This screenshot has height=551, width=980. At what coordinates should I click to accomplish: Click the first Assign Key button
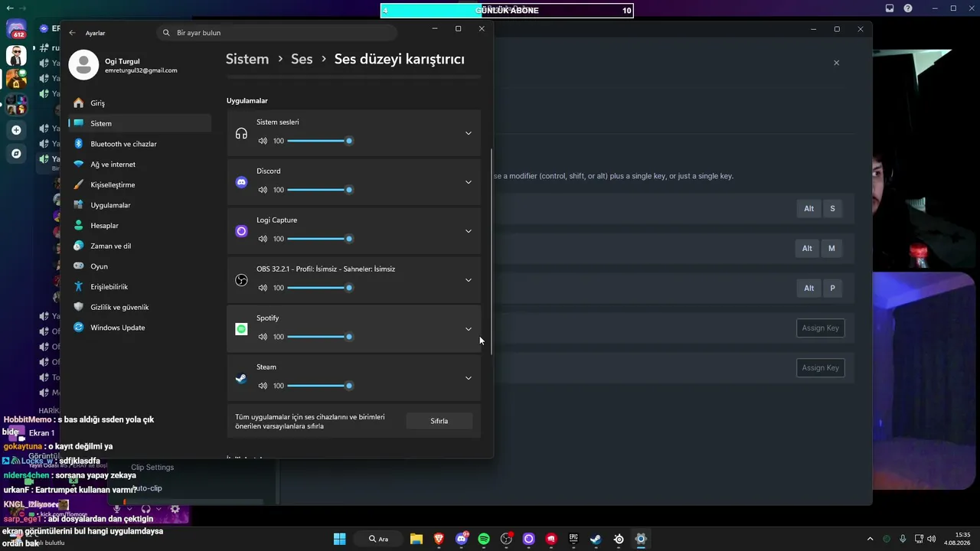820,328
